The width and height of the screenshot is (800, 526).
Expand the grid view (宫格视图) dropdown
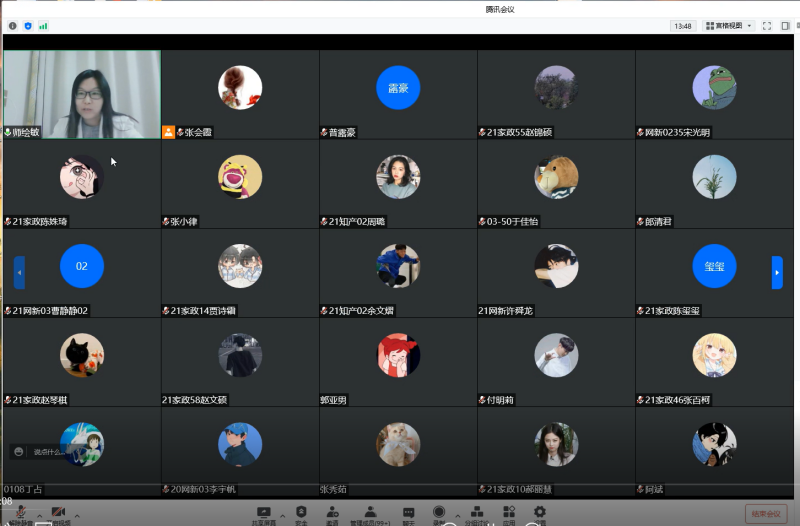pos(729,25)
